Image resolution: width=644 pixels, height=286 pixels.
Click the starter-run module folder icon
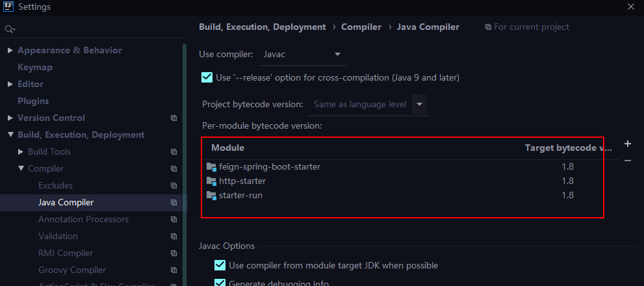211,196
